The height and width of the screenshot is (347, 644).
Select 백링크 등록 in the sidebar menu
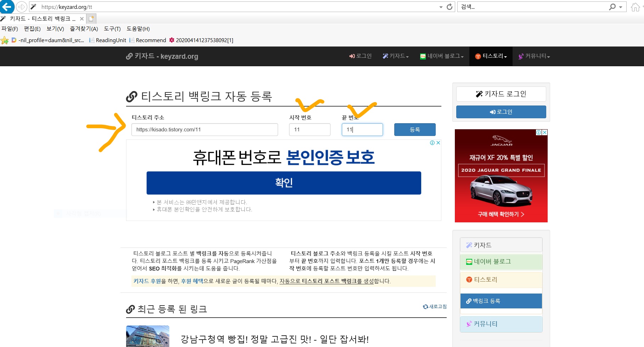501,301
